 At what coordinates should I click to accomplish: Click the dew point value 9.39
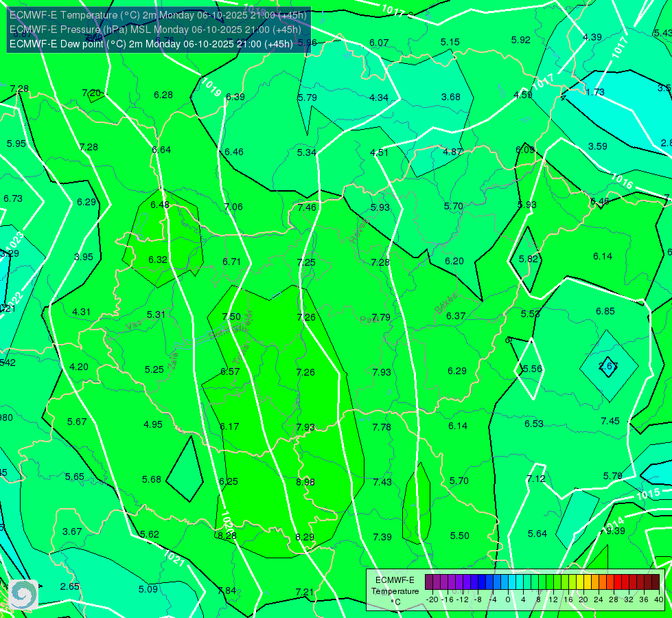[x=616, y=531]
